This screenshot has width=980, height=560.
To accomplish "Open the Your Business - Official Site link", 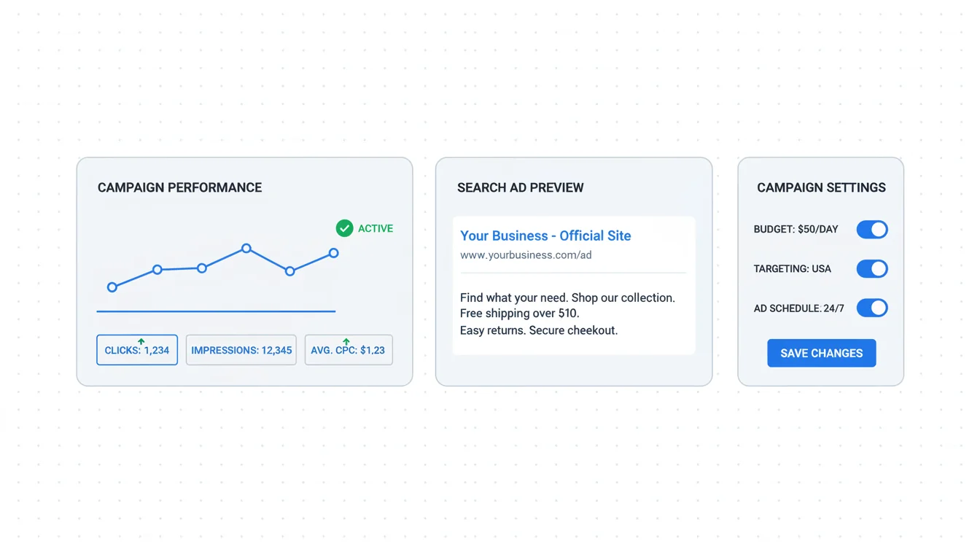I will click(545, 236).
